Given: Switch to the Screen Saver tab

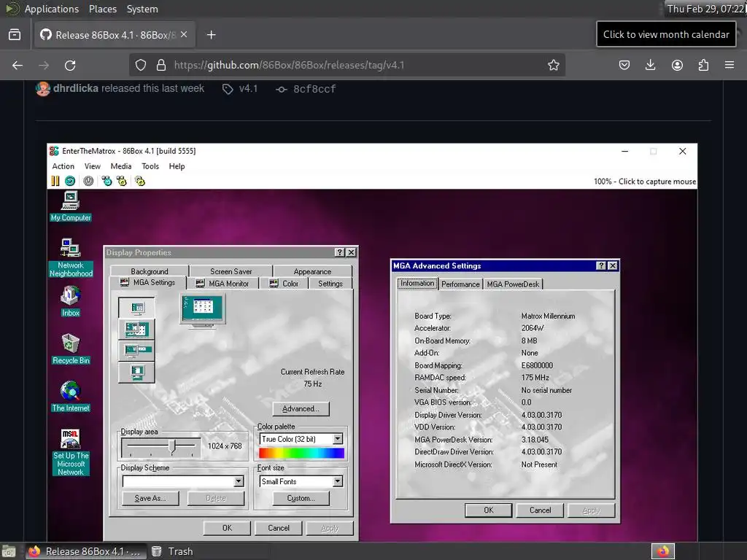Looking at the screenshot, I should point(231,271).
